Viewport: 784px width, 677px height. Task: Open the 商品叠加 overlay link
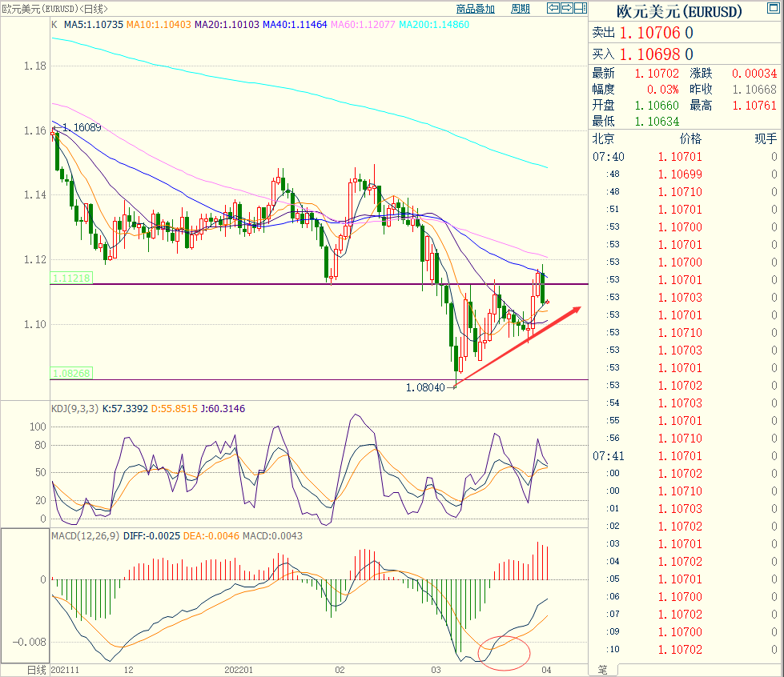click(475, 9)
